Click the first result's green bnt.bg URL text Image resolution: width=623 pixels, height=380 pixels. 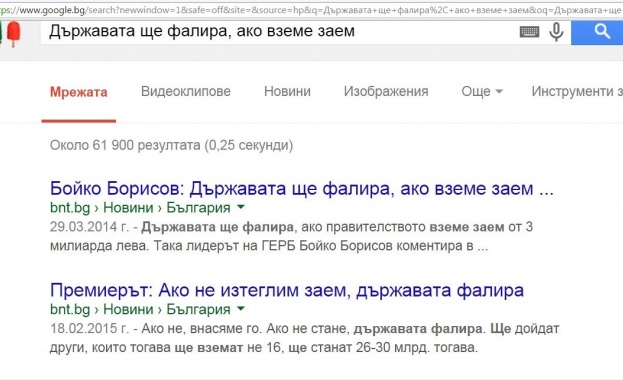click(x=140, y=207)
